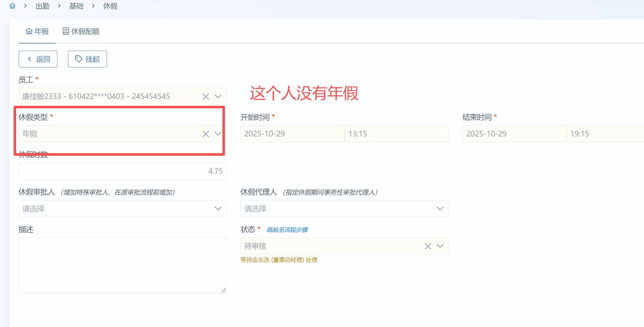This screenshot has height=327, width=644.
Task: Open the 休假代理人 dropdown
Action: [344, 209]
